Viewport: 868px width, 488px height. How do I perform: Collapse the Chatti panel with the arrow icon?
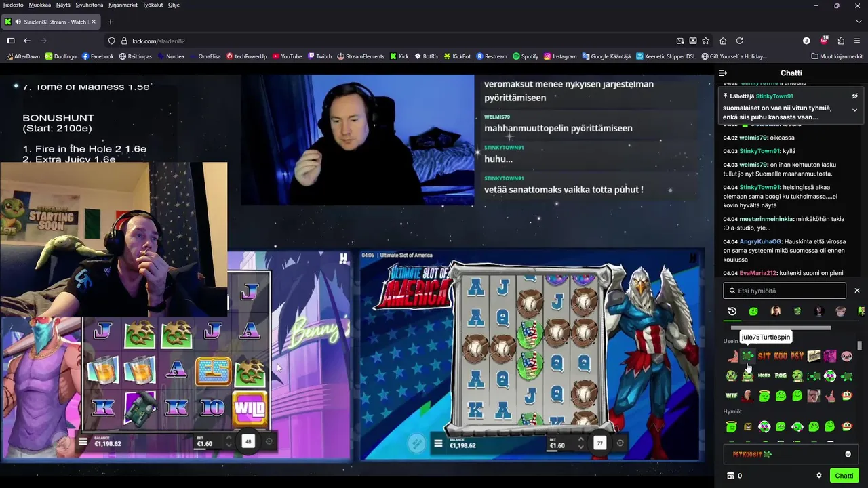click(724, 73)
